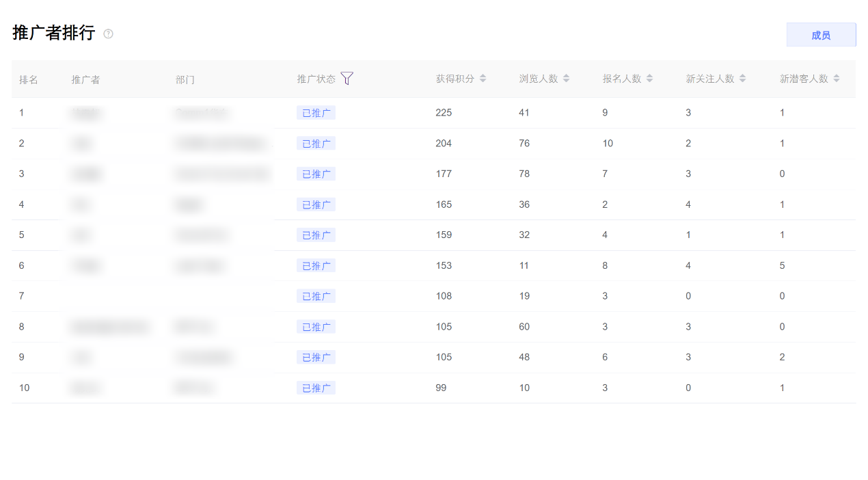Click the 已推广 tag in rank 10 row

316,388
